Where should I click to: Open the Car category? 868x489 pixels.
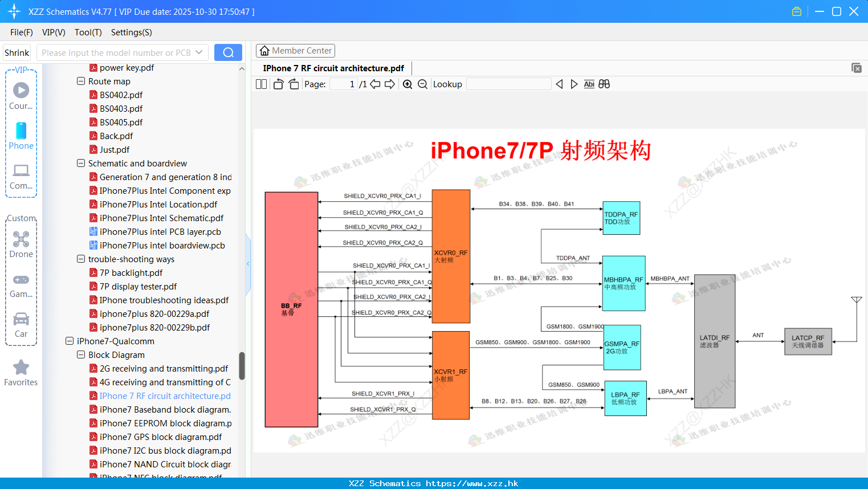click(x=21, y=325)
